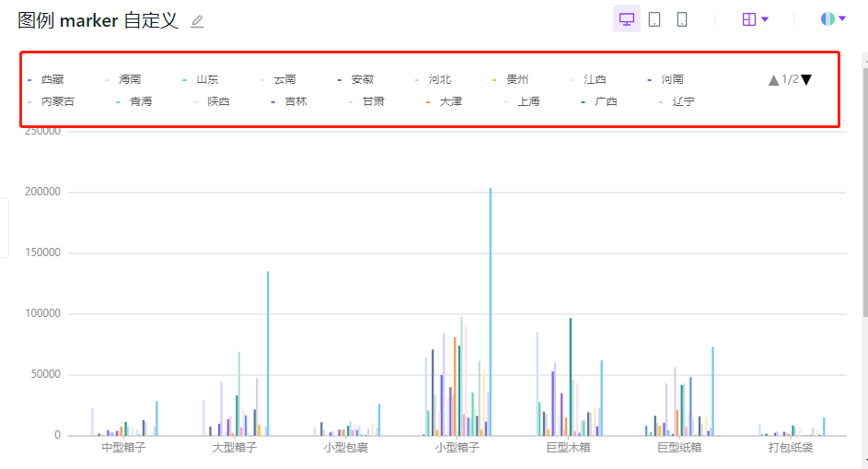
Task: Toggle the 河南 legend series
Action: pos(665,80)
